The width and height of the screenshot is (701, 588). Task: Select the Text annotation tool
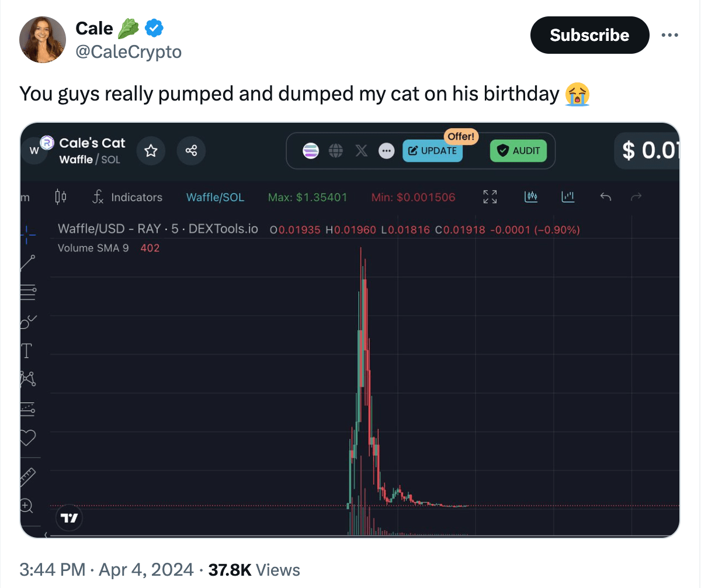27,351
